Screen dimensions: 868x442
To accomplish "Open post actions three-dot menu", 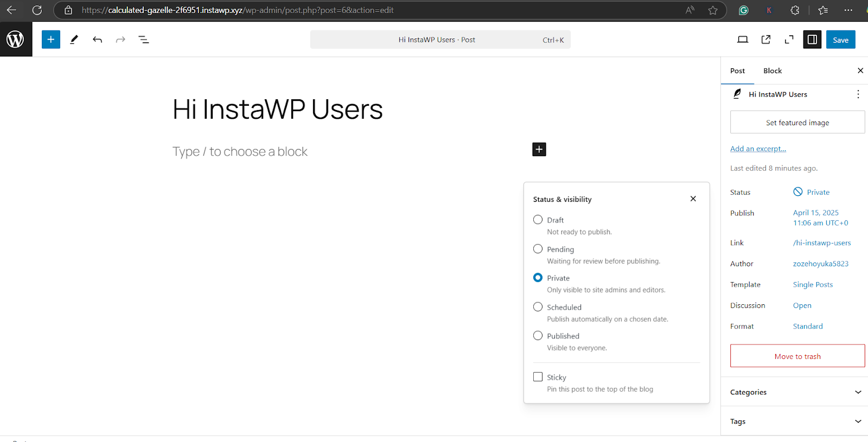I will click(x=858, y=94).
